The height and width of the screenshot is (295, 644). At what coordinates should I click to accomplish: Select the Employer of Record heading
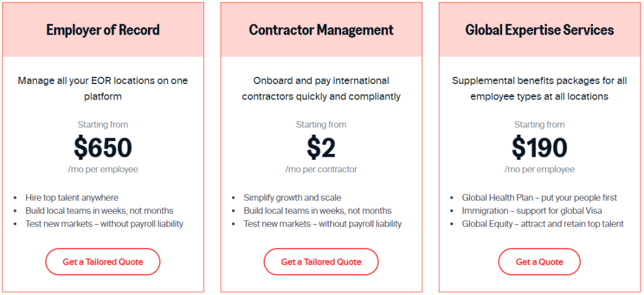[103, 30]
